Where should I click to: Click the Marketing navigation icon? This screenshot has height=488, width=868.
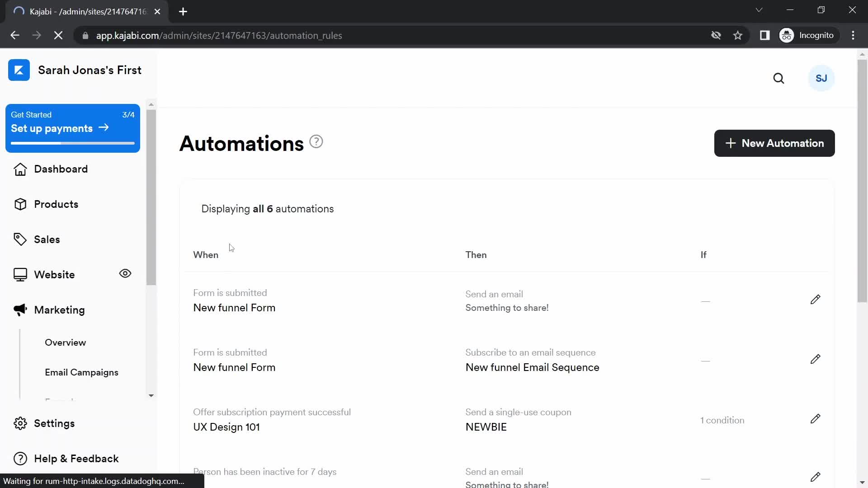pyautogui.click(x=20, y=310)
